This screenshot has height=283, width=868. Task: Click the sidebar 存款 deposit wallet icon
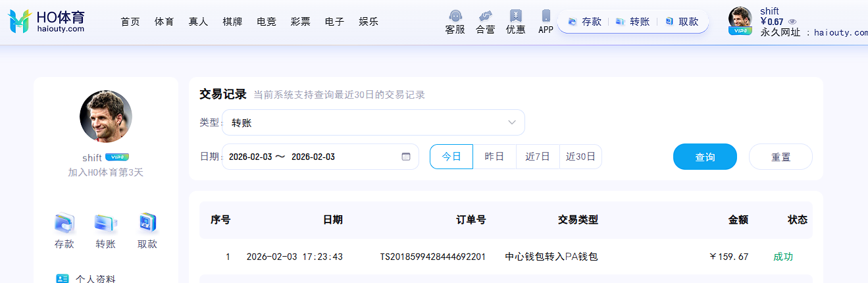pyautogui.click(x=64, y=224)
